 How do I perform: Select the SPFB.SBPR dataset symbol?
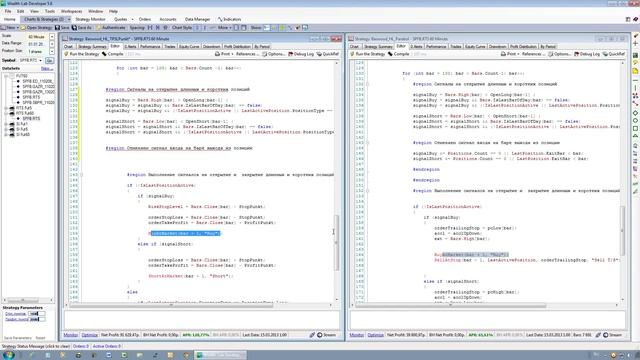(38, 102)
